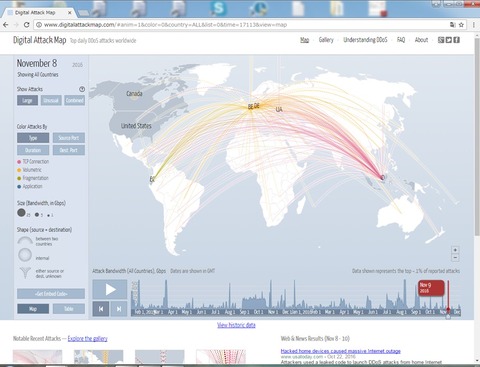This screenshot has height=367, width=480.
Task: Play the attack animation
Action: (x=110, y=289)
